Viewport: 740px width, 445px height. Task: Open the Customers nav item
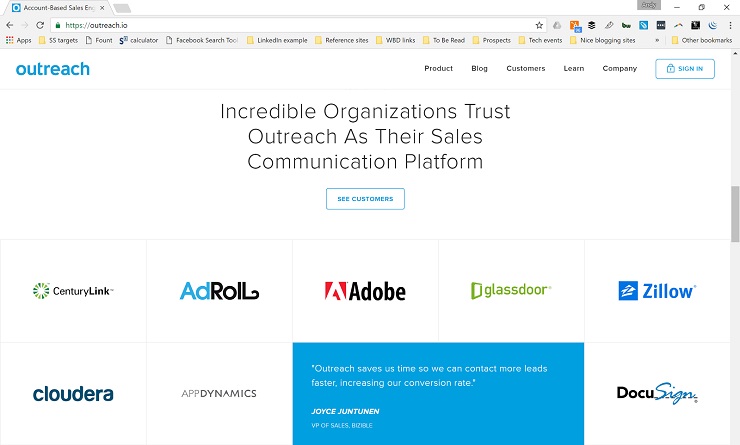coord(526,68)
